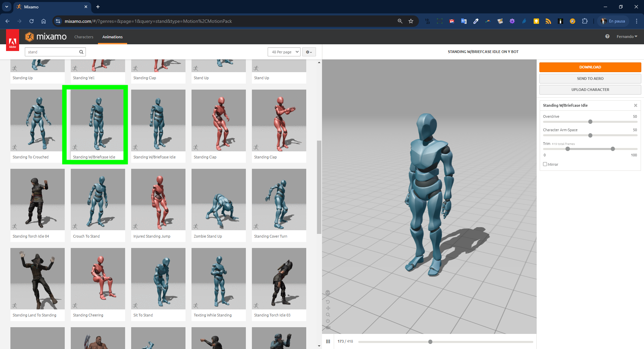Click the Trim end handle

pyautogui.click(x=613, y=149)
